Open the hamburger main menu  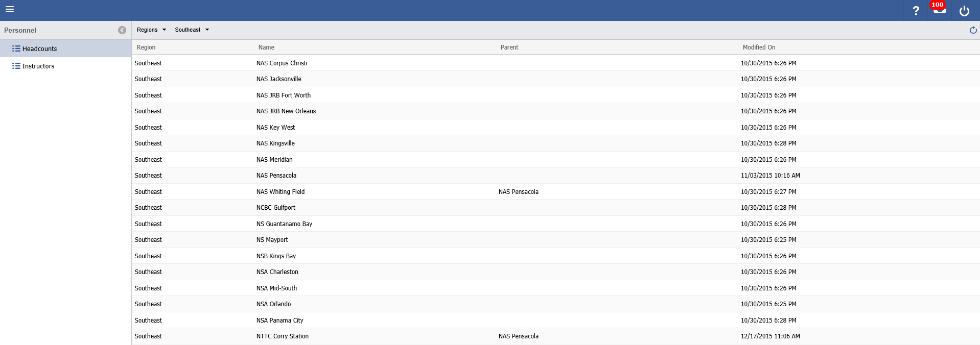point(10,9)
